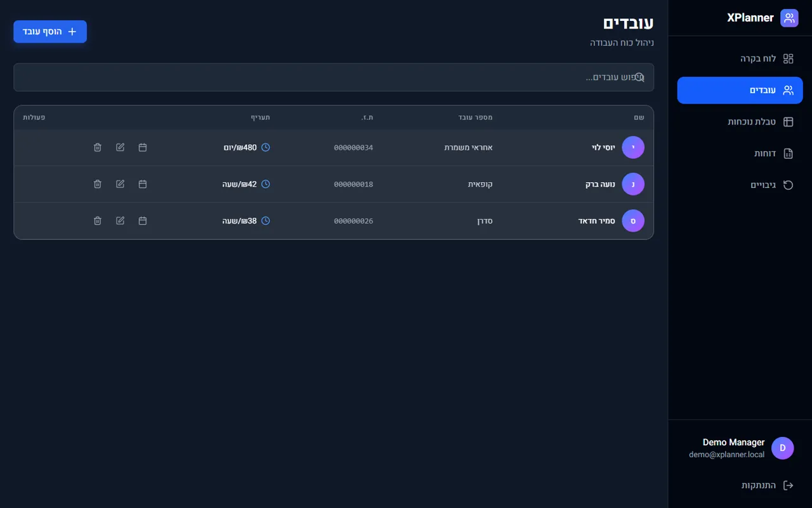Screen dimensions: 812x508
Task: Click the demo@xplanner.local email text
Action: [x=727, y=455]
